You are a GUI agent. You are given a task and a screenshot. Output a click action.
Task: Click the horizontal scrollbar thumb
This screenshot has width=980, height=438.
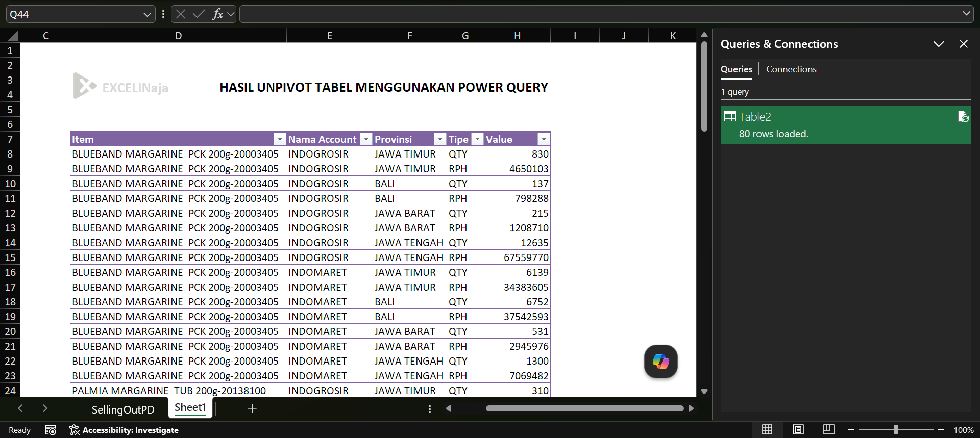click(585, 408)
